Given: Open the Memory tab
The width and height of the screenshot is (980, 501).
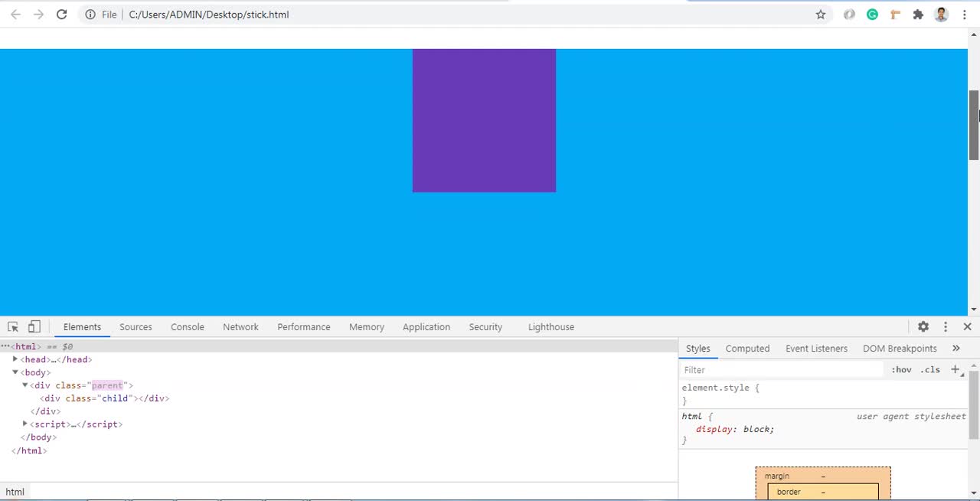Looking at the screenshot, I should 367,327.
